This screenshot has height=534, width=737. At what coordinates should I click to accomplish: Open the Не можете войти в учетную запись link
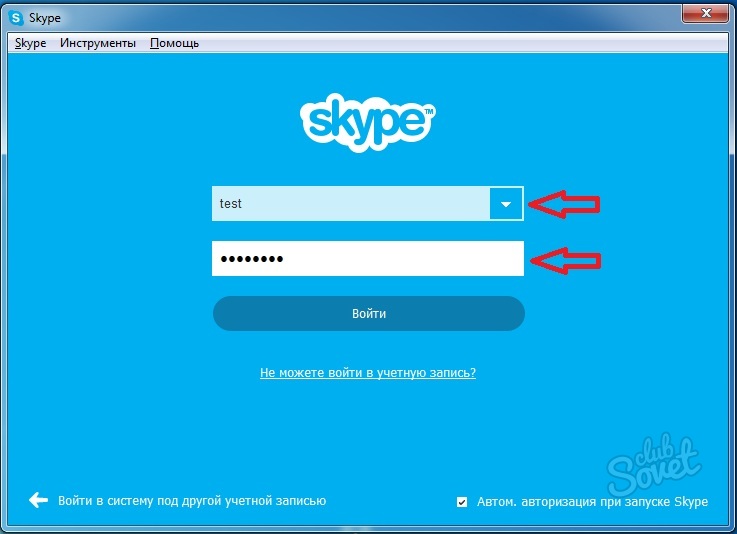click(x=368, y=373)
